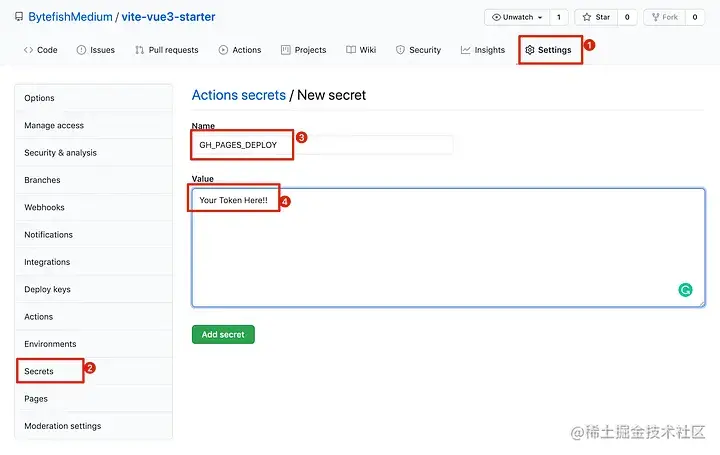Grab the Value textarea resize handle
The image size is (720, 455).
[x=701, y=303]
